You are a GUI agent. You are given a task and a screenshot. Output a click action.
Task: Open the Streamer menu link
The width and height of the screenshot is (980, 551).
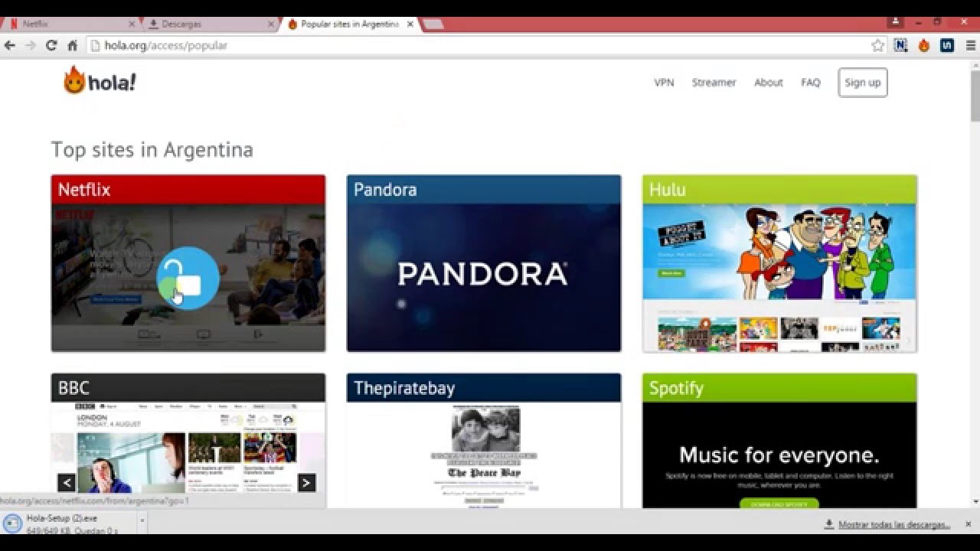click(714, 83)
